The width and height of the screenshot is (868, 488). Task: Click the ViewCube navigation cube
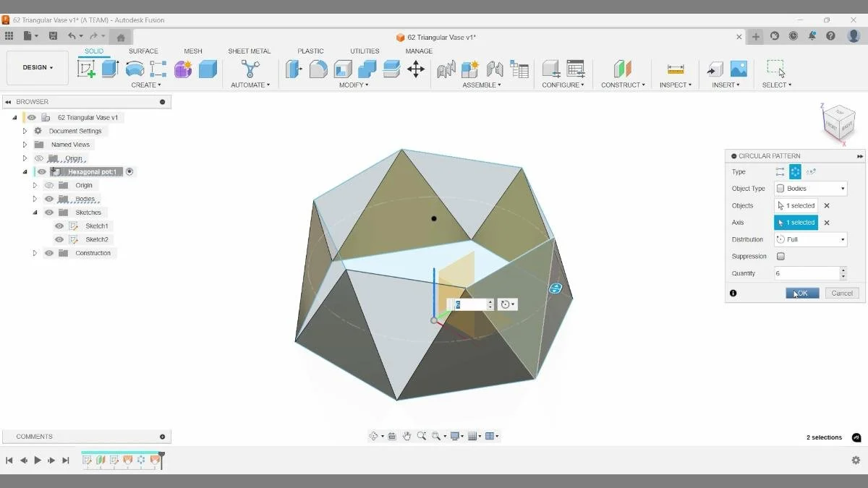click(x=839, y=124)
